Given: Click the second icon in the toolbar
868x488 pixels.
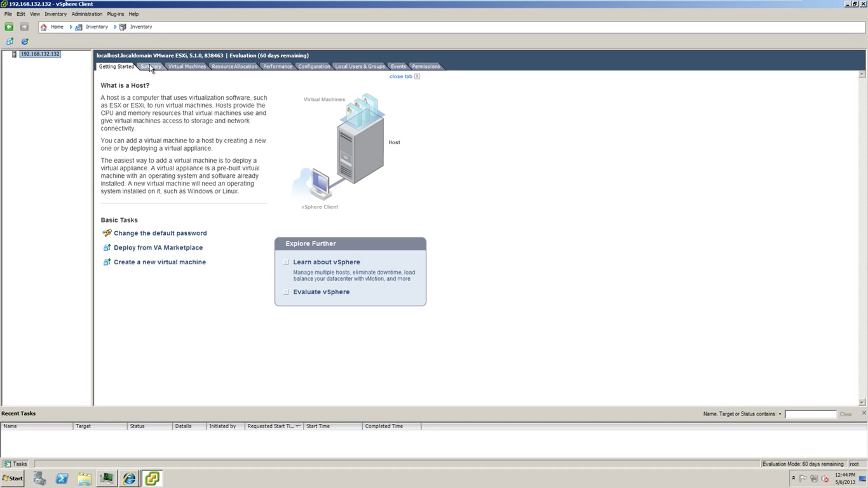Looking at the screenshot, I should 25,41.
